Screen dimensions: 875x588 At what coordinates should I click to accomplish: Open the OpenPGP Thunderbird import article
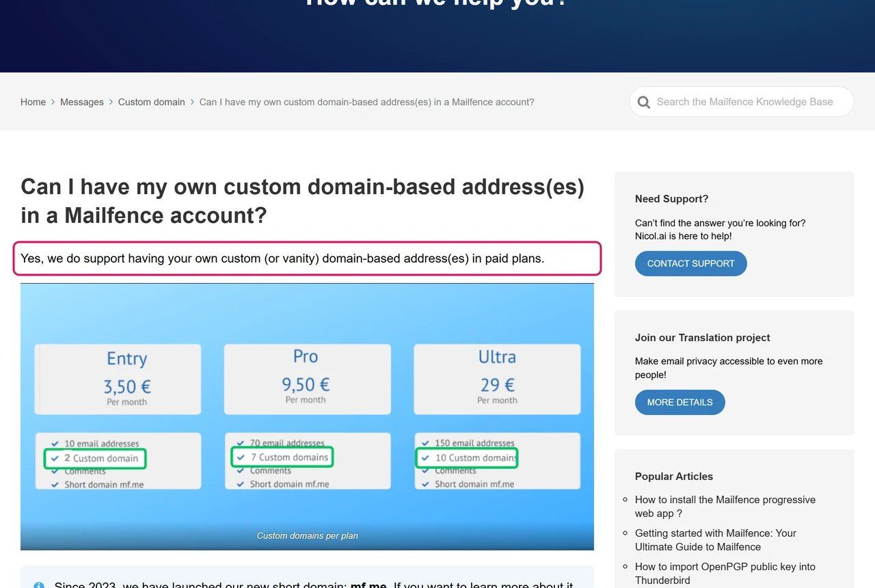click(725, 574)
